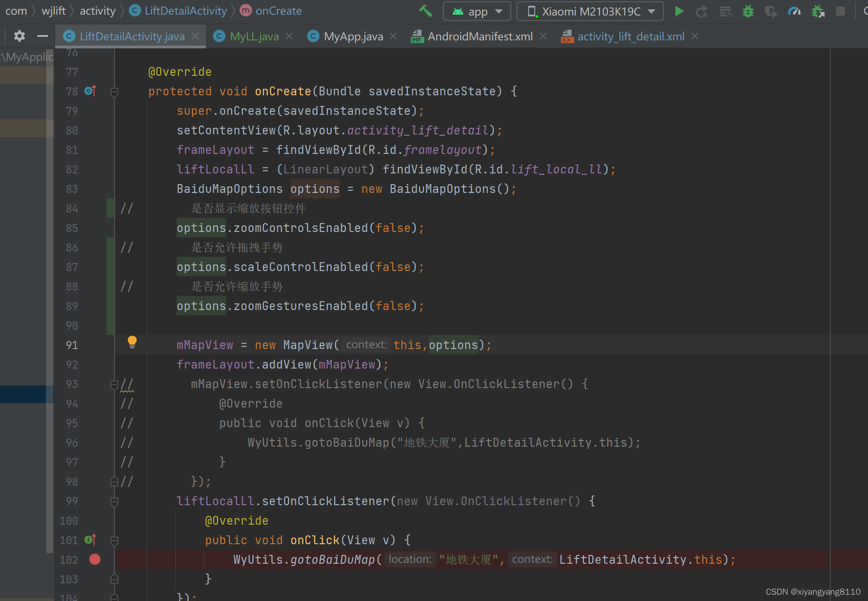Viewport: 868px width, 601px height.
Task: Click the com breadcrumb
Action: tap(16, 11)
